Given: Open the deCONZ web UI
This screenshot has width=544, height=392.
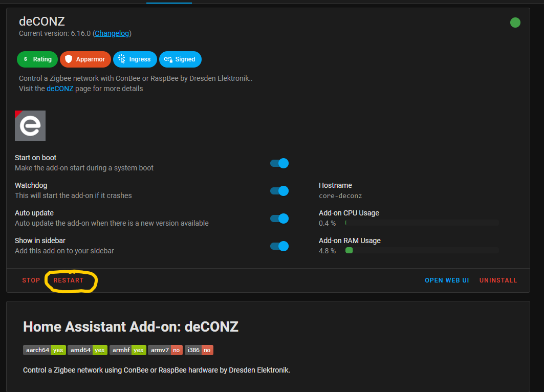Looking at the screenshot, I should pyautogui.click(x=447, y=280).
